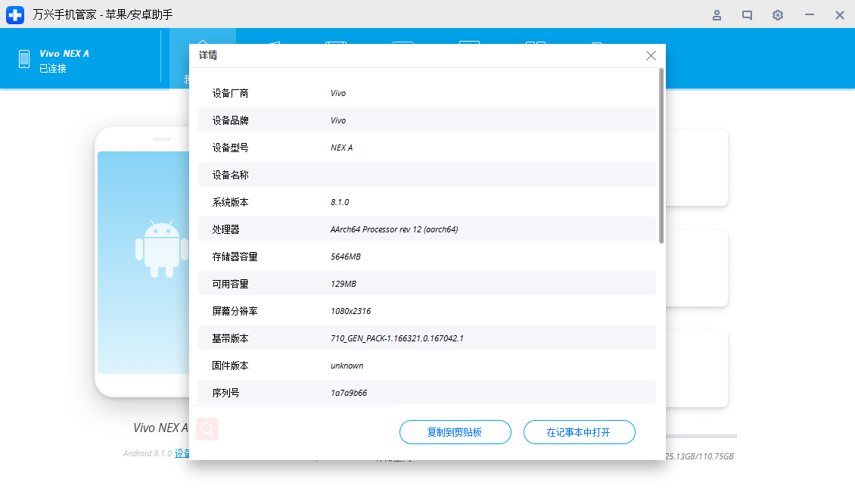The width and height of the screenshot is (855, 504).
Task: Click the 处理器 label
Action: 225,229
